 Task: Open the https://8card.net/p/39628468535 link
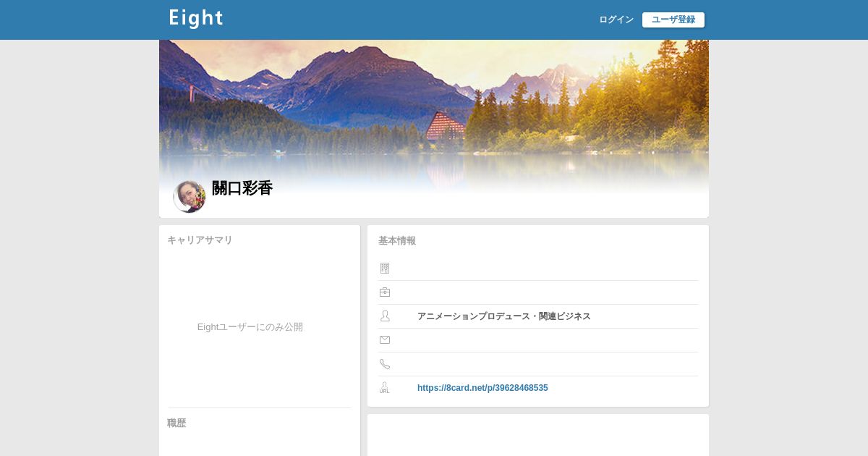[x=482, y=388]
